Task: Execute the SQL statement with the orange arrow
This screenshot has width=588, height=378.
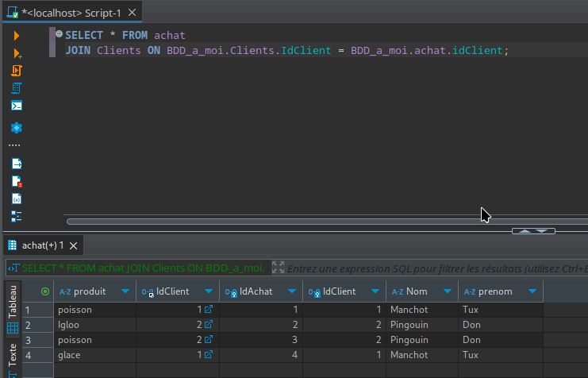Action: [17, 36]
